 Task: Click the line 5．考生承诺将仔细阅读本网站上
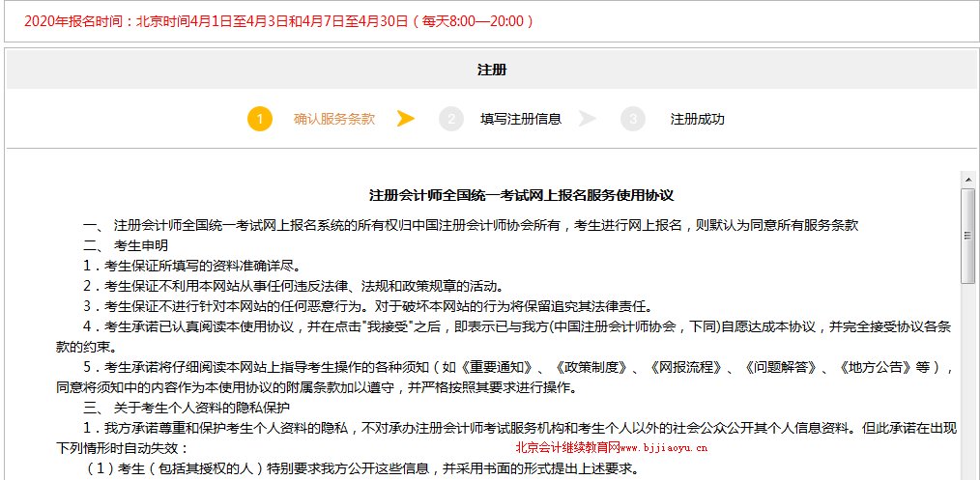tap(505, 377)
